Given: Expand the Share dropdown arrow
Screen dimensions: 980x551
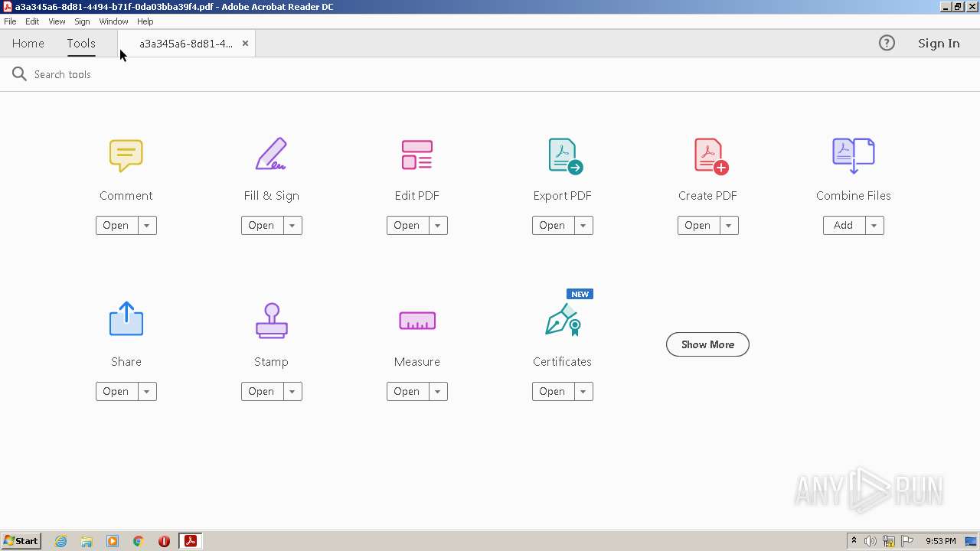Looking at the screenshot, I should click(x=146, y=392).
